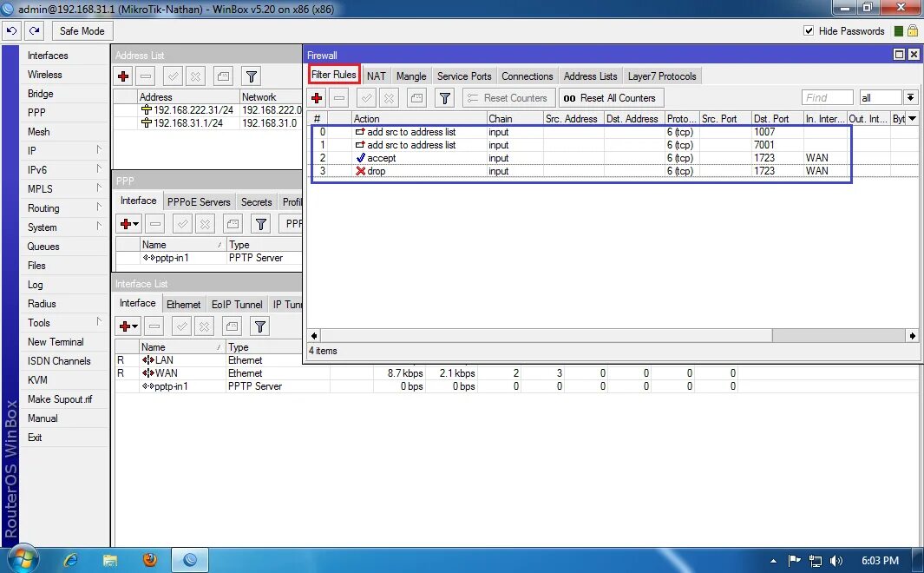Screen dimensions: 924x573
Task: Open Windows Explorer folder on taskbar
Action: click(110, 559)
